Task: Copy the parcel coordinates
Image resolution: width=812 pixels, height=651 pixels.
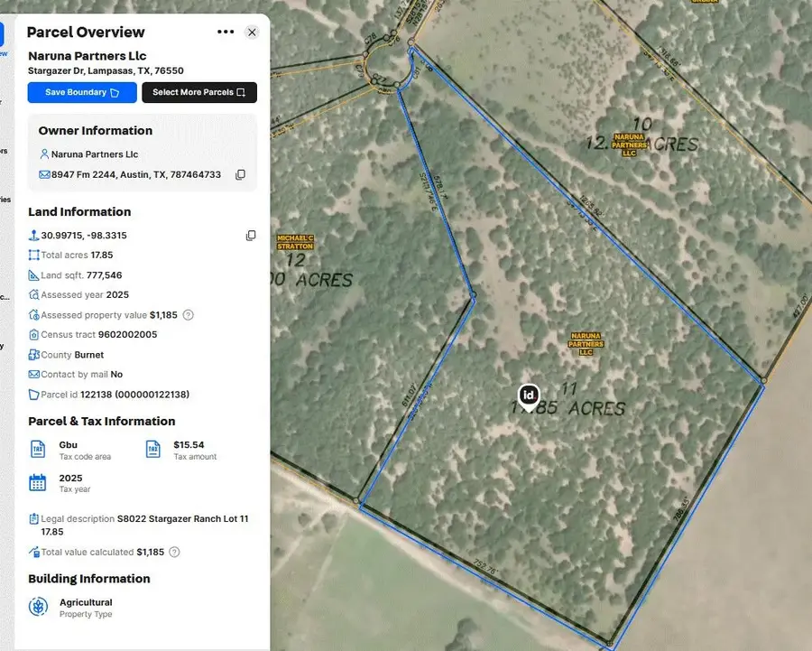Action: coord(251,235)
